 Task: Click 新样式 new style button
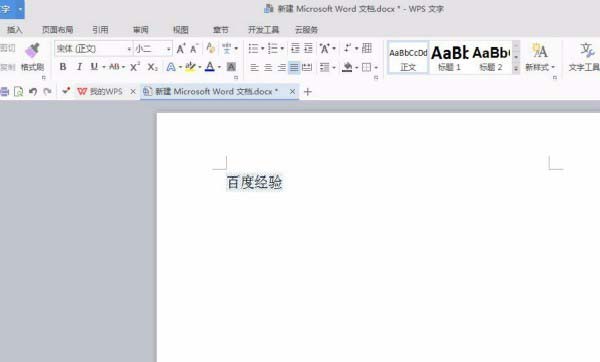540,58
